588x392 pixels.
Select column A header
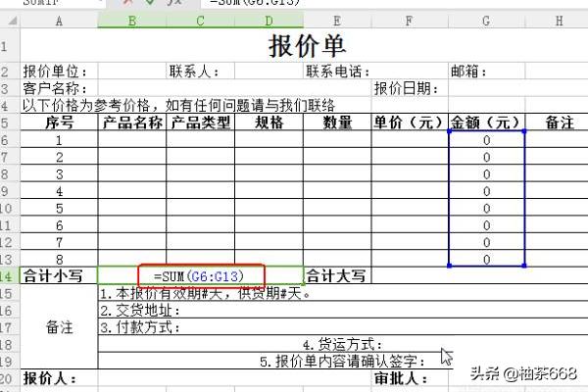(x=59, y=20)
